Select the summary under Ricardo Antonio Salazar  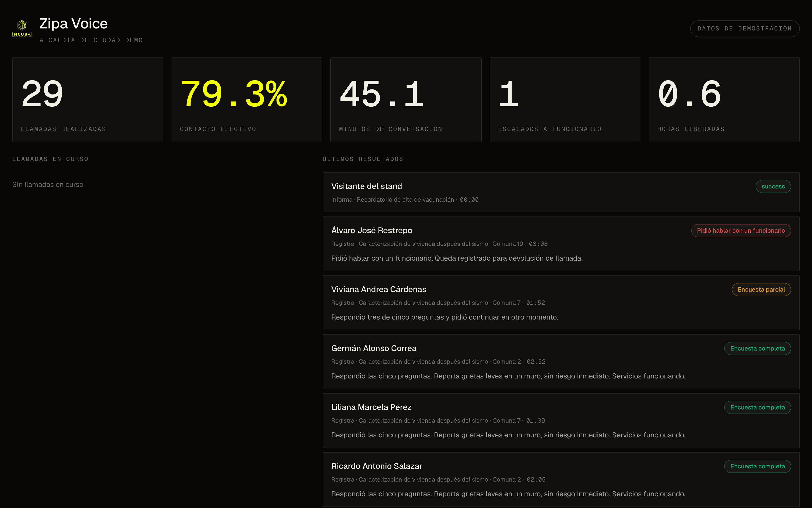(508, 494)
